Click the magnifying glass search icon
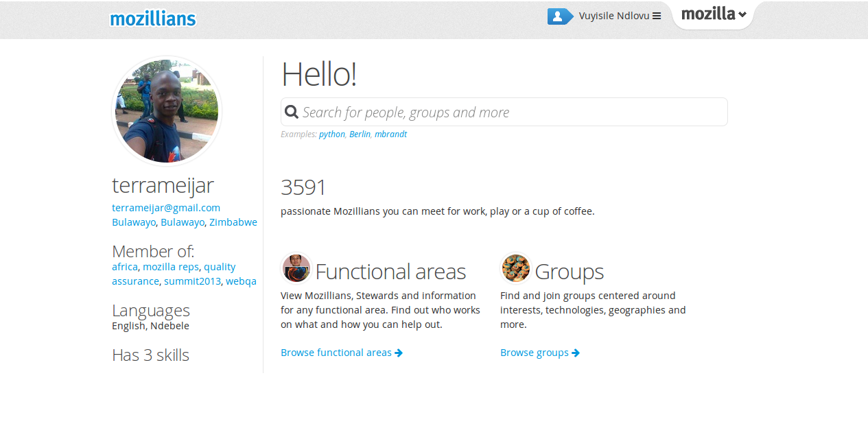This screenshot has width=868, height=426. tap(292, 112)
